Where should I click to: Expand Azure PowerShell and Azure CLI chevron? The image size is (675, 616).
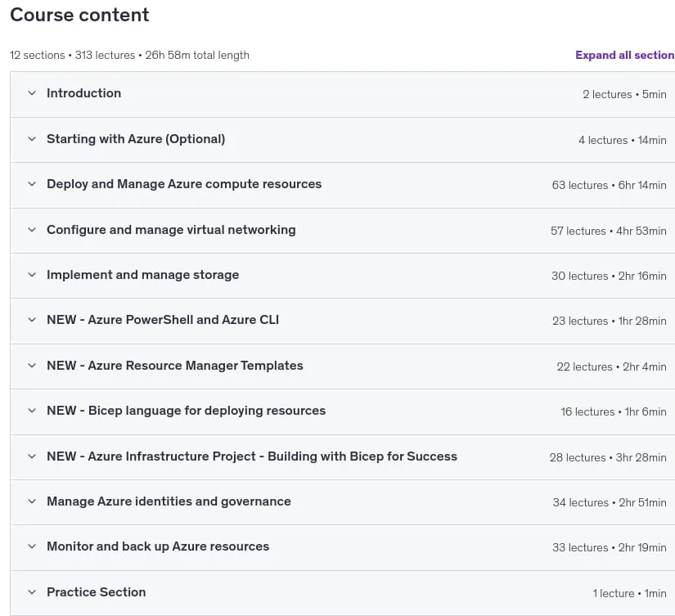pyautogui.click(x=32, y=319)
